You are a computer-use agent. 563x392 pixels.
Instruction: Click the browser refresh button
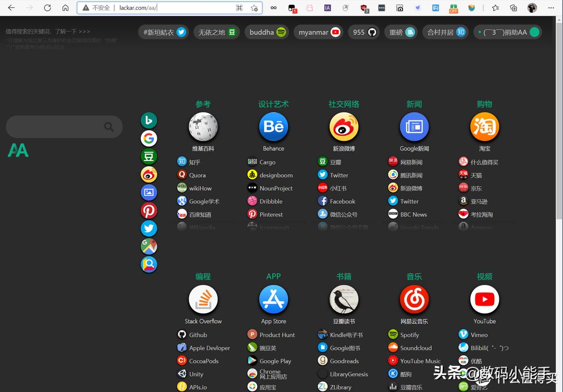(47, 7)
